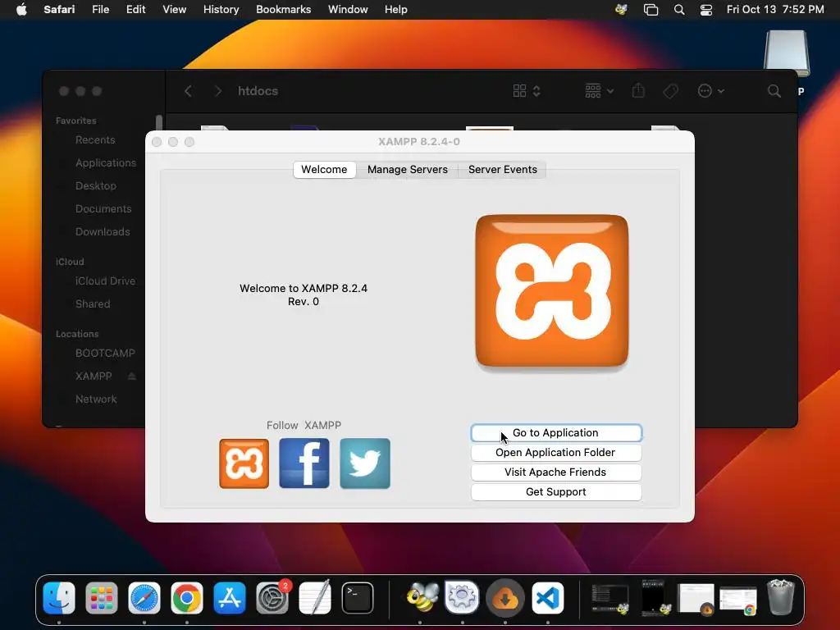840x630 pixels.
Task: Open the Bookmarks menu
Action: pos(283,10)
